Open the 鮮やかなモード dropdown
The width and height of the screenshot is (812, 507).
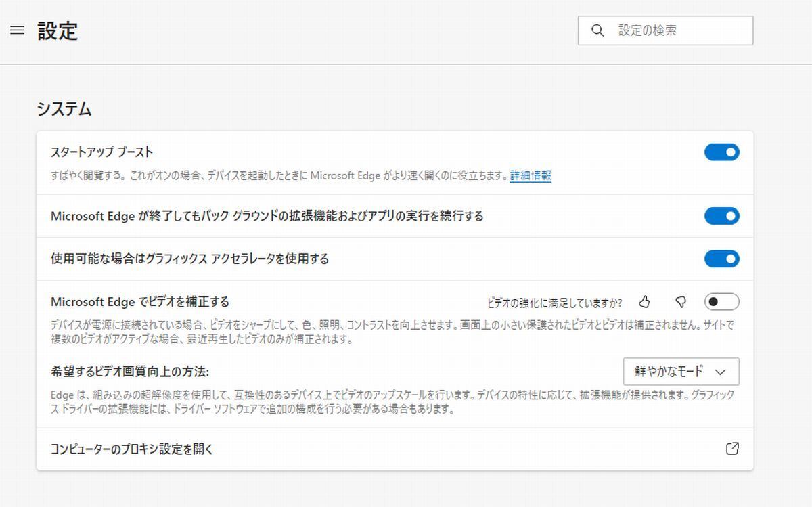coord(681,372)
